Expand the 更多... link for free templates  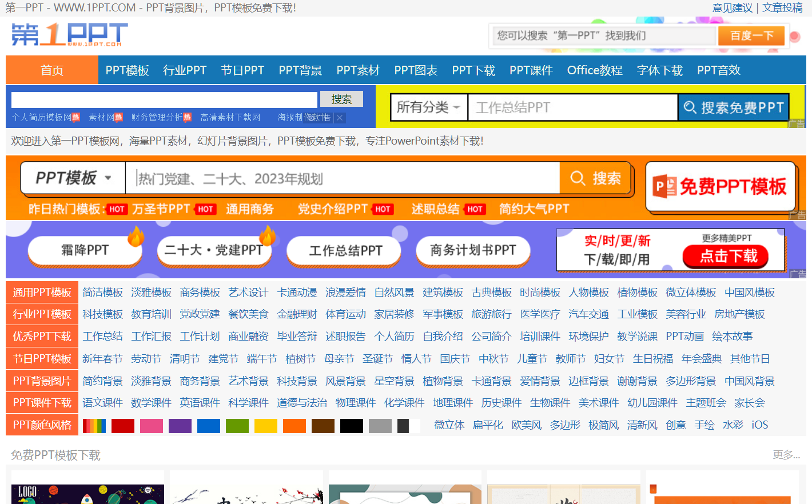click(787, 453)
